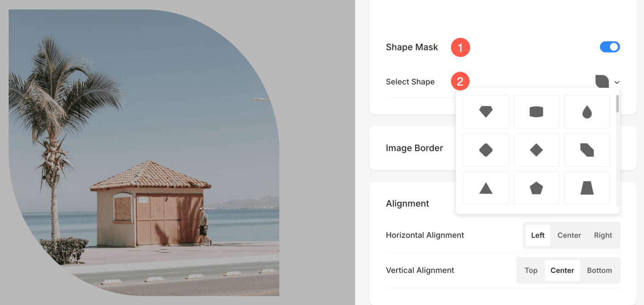
Task: Set vertical alignment to Center
Action: coord(562,270)
